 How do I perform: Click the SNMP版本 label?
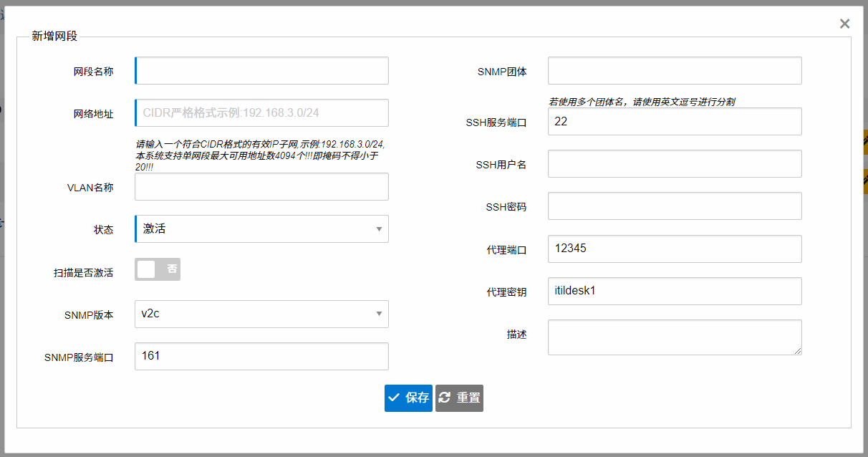(89, 314)
